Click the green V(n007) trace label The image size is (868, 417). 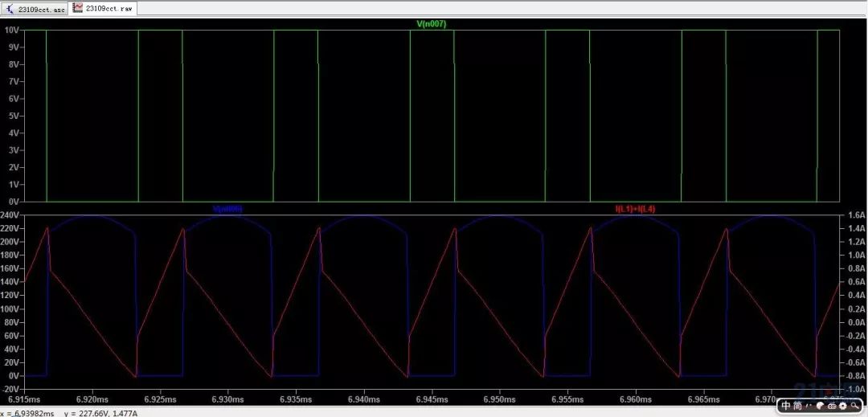(x=432, y=24)
